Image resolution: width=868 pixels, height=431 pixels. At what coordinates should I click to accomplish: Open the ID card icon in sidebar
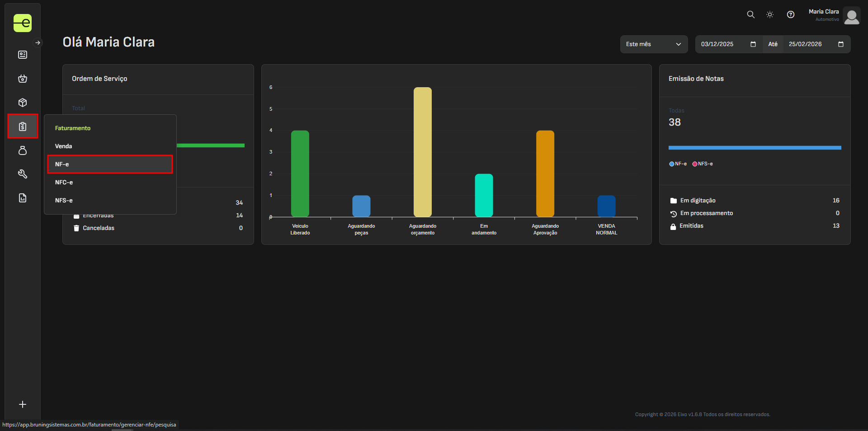(23, 55)
